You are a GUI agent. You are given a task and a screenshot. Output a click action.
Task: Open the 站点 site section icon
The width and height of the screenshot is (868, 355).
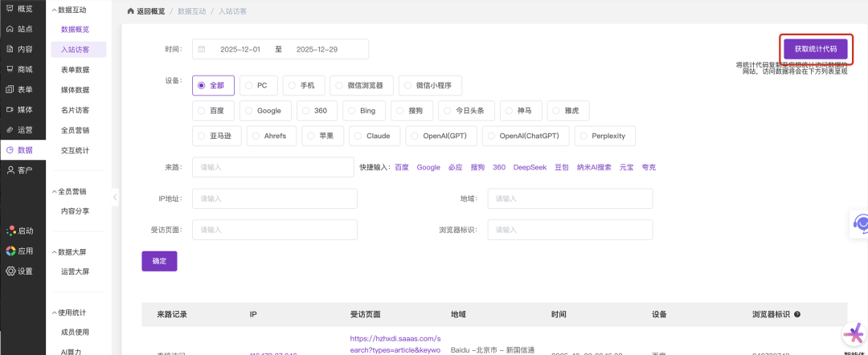pyautogui.click(x=10, y=29)
